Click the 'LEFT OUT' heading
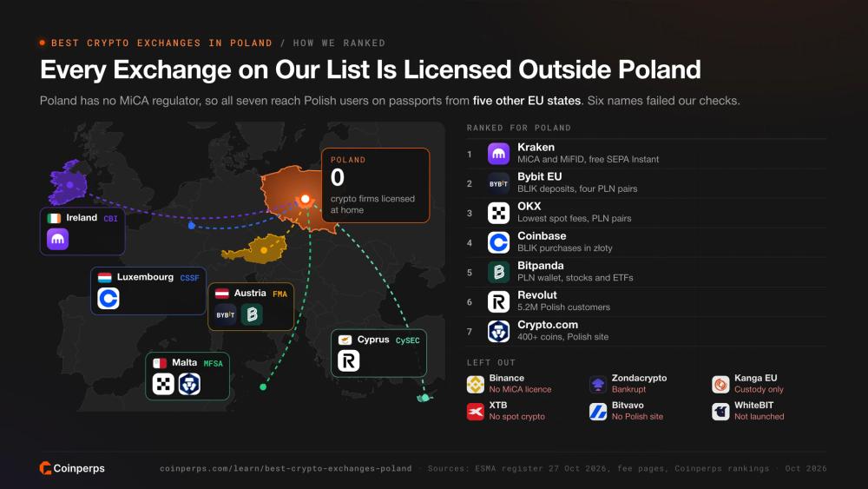This screenshot has height=489, width=868. tap(491, 363)
